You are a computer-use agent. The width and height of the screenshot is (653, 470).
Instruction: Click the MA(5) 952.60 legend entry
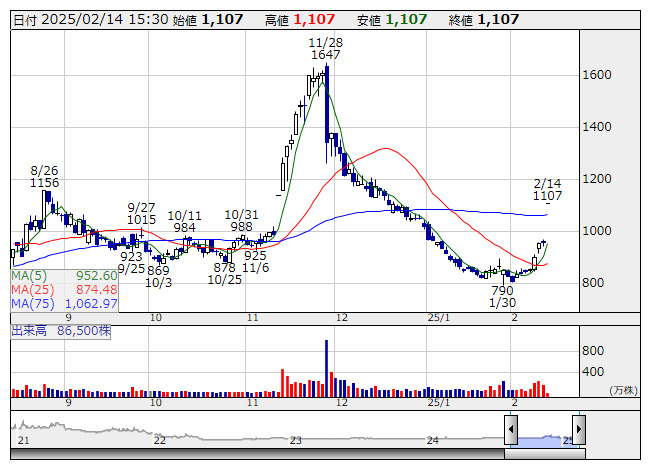click(65, 276)
